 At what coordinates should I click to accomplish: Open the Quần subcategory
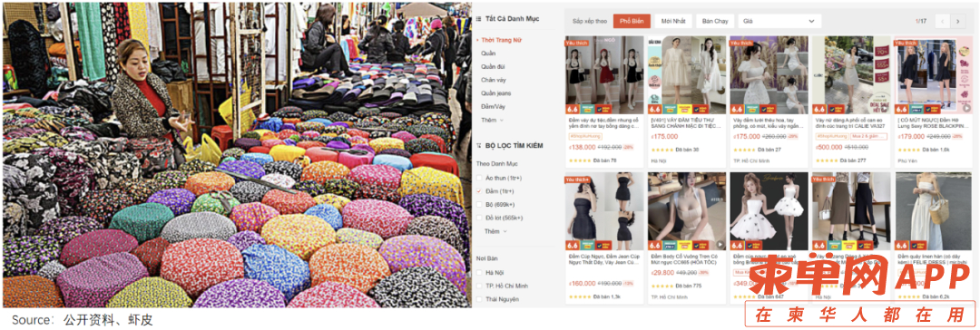(488, 53)
